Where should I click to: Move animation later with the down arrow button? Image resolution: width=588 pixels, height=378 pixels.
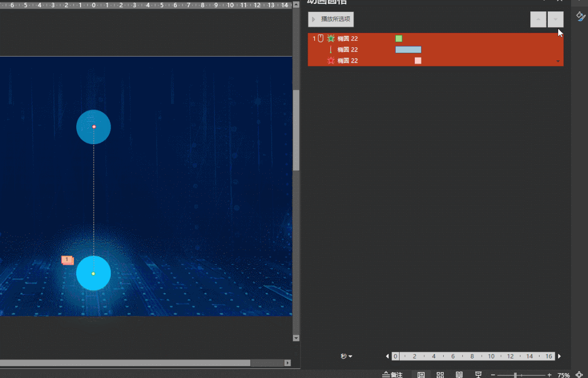tap(555, 20)
